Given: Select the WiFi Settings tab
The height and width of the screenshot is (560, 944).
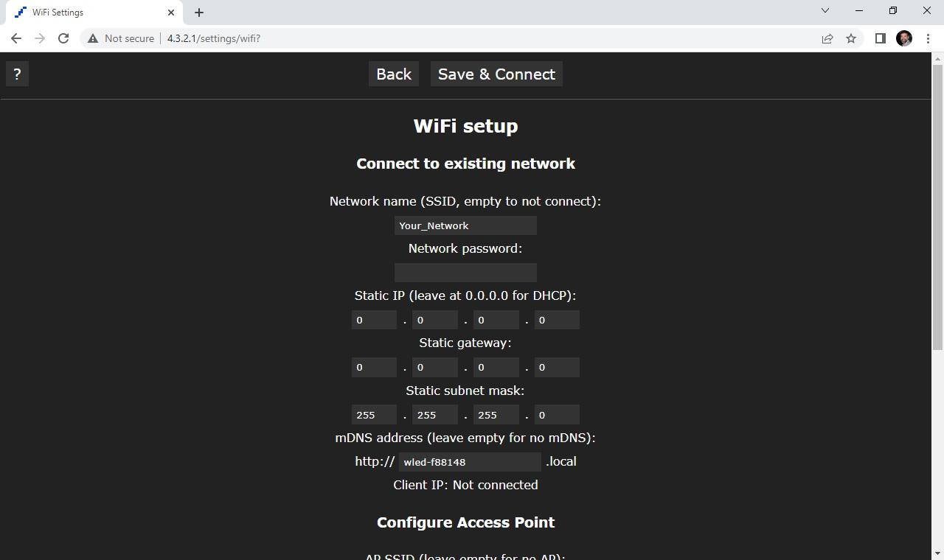Looking at the screenshot, I should pyautogui.click(x=88, y=13).
